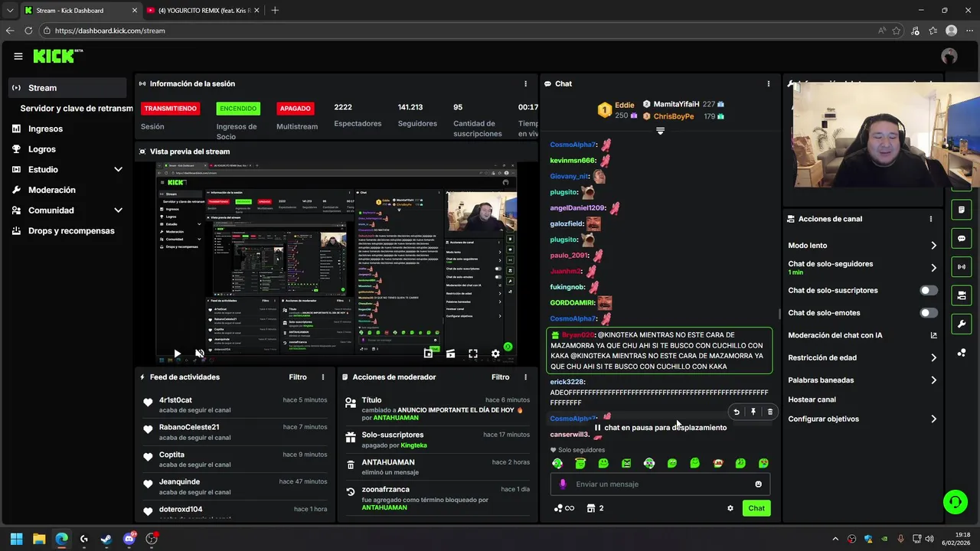980x551 pixels.
Task: Toggle theater mode on stream preview
Action: (x=450, y=354)
